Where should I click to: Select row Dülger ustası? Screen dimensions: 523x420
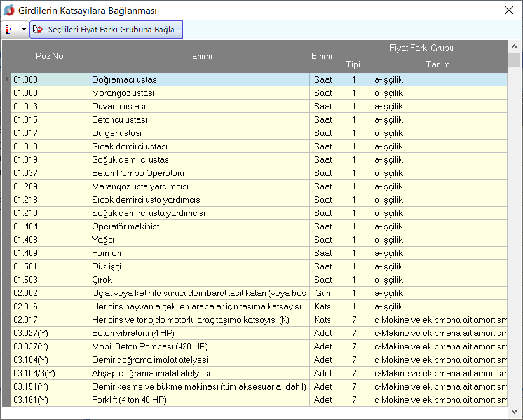pos(259,133)
